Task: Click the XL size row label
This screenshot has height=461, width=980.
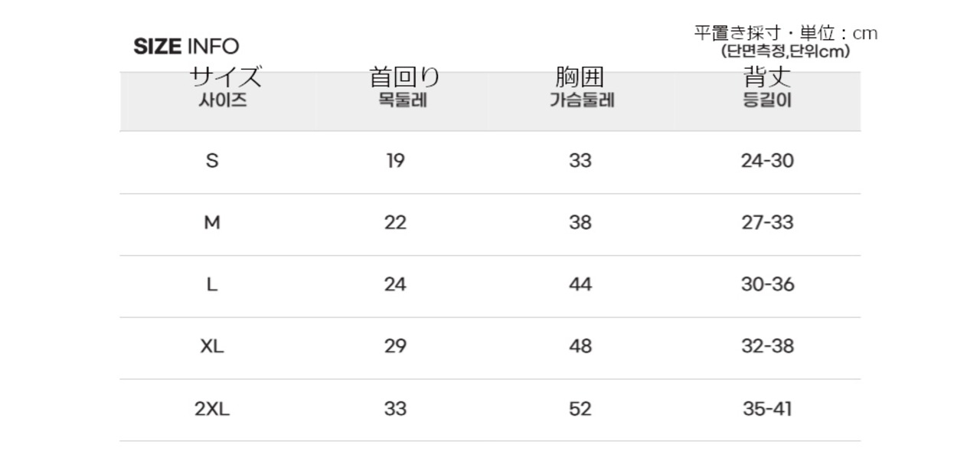Action: click(x=212, y=346)
